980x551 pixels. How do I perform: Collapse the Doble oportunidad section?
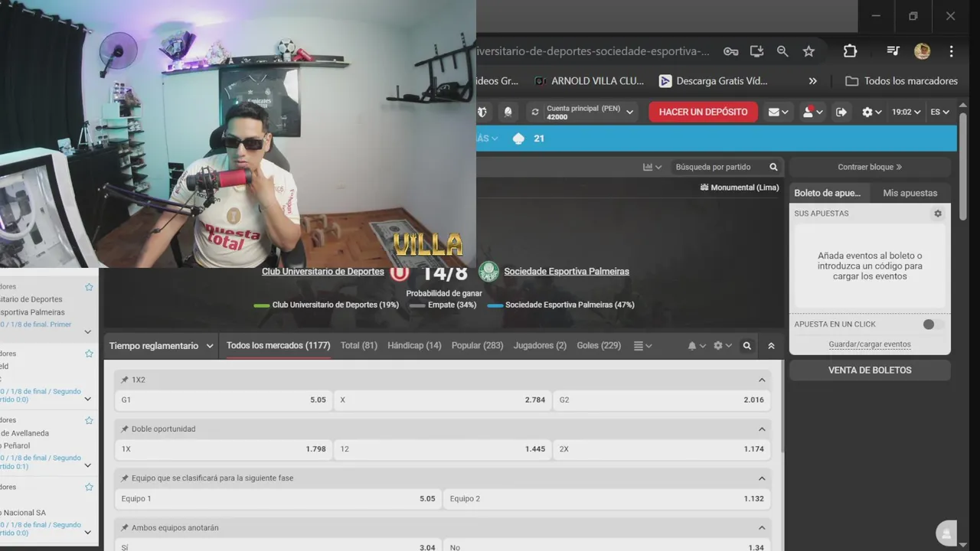(762, 429)
